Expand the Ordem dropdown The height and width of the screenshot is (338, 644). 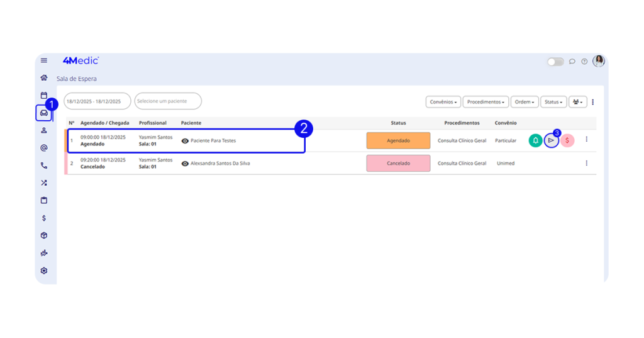pyautogui.click(x=525, y=102)
